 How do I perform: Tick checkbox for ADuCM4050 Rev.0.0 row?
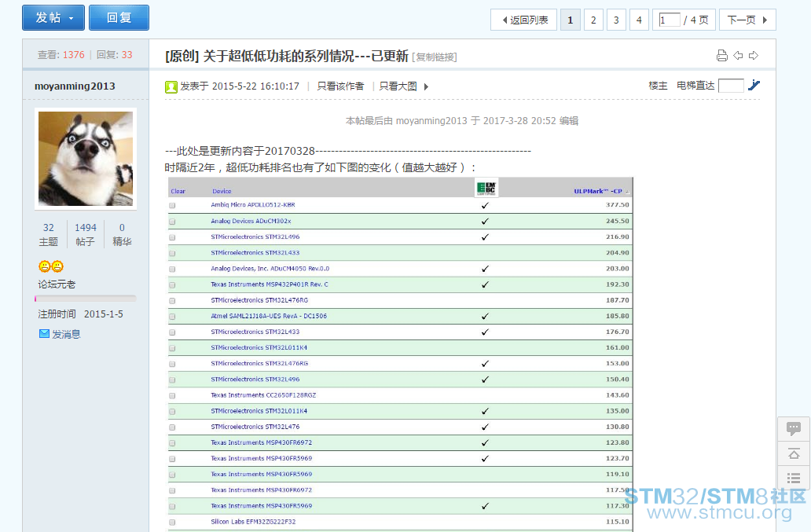[x=172, y=269]
